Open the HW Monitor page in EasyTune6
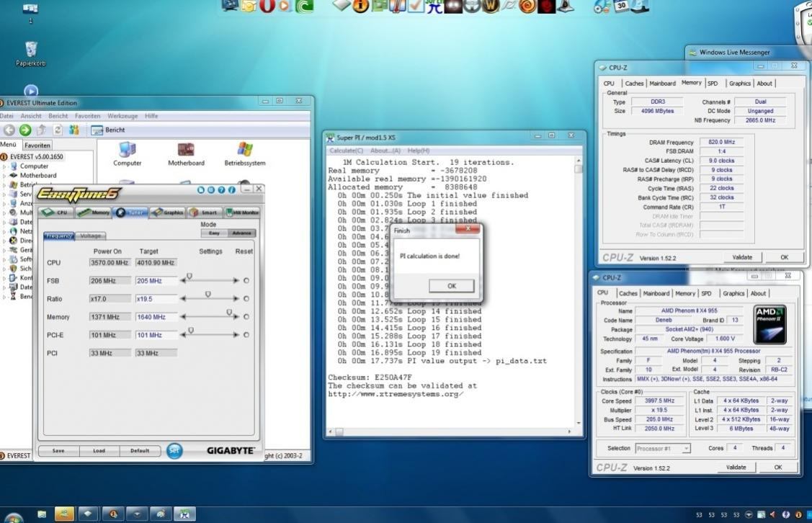The image size is (812, 523). pos(242,213)
